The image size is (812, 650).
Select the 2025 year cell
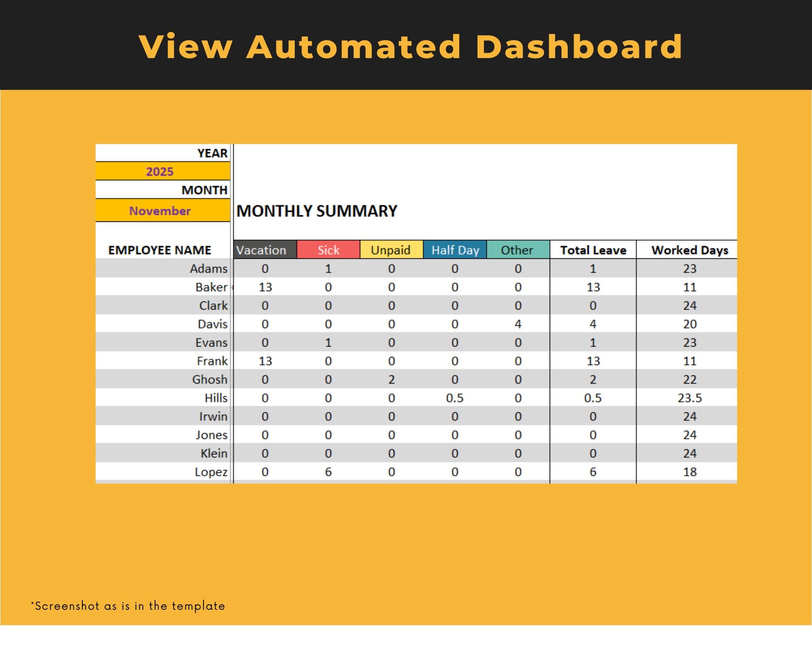(x=162, y=171)
